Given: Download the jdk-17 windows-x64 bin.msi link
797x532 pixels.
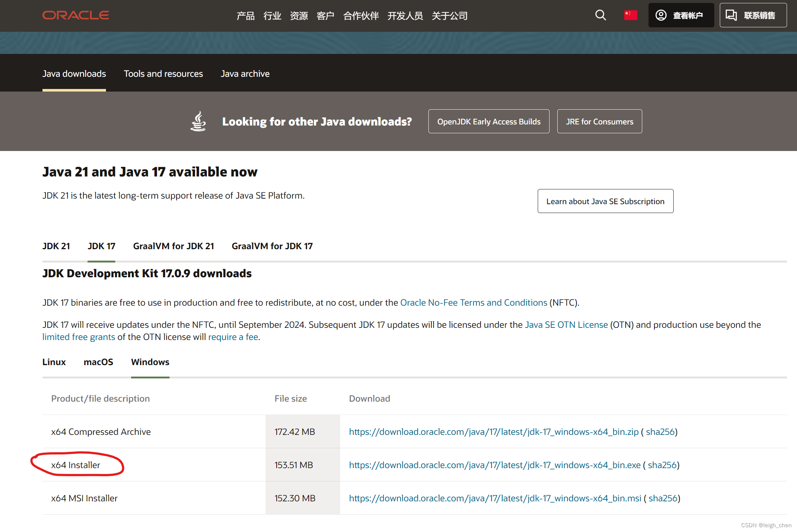Looking at the screenshot, I should point(495,498).
